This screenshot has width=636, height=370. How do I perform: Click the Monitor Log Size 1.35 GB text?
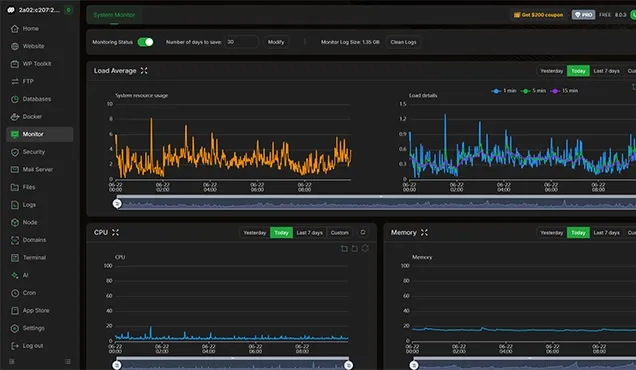coord(350,42)
